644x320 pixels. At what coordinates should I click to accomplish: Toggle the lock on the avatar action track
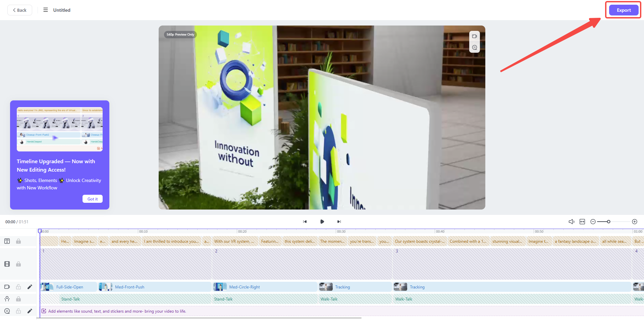tap(18, 299)
